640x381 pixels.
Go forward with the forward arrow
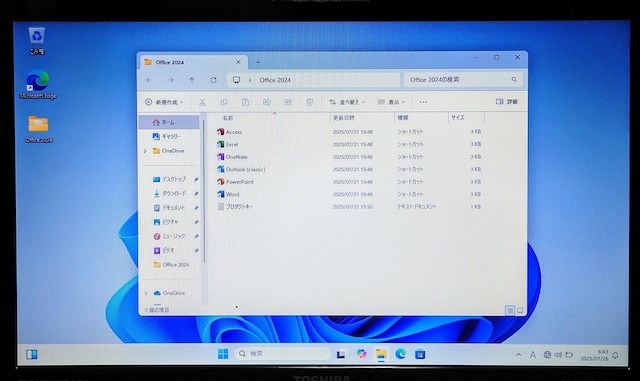(171, 80)
